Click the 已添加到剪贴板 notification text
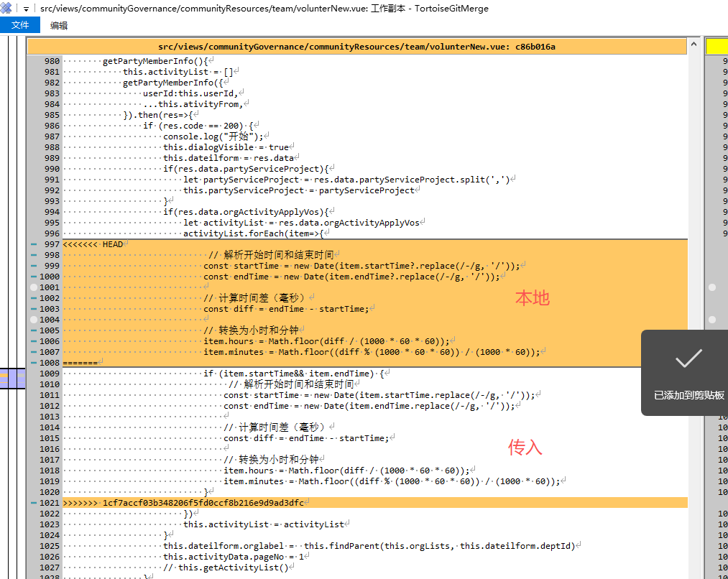Screen dimensions: 728x579 coord(688,395)
